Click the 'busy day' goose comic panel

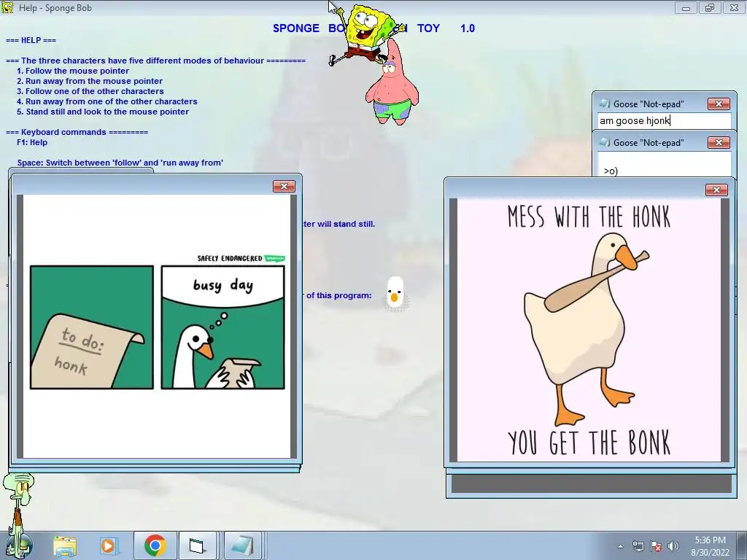(x=223, y=327)
